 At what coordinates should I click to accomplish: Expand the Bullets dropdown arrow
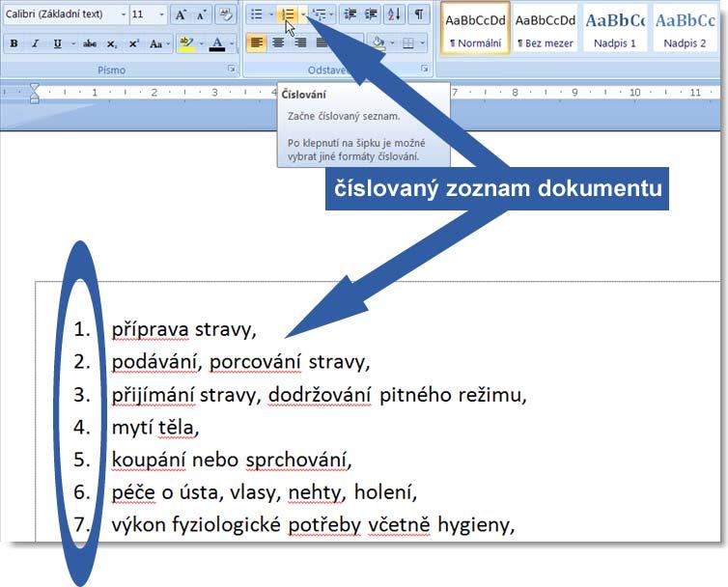(271, 14)
